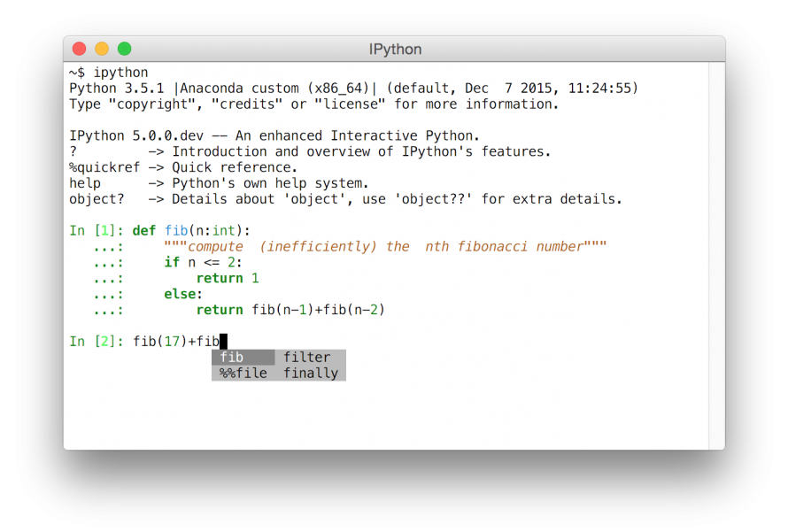Click the 'Python 3.5.1' version text
The image size is (788, 532).
117,89
